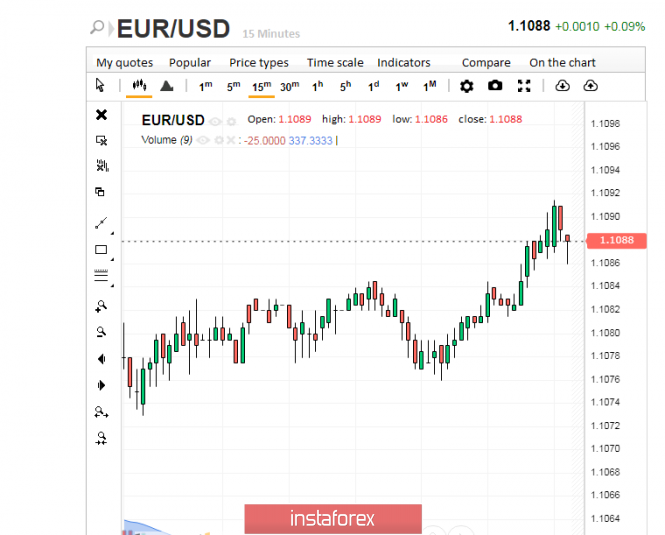
Task: Click the Volume (9) indicator label
Action: (167, 140)
